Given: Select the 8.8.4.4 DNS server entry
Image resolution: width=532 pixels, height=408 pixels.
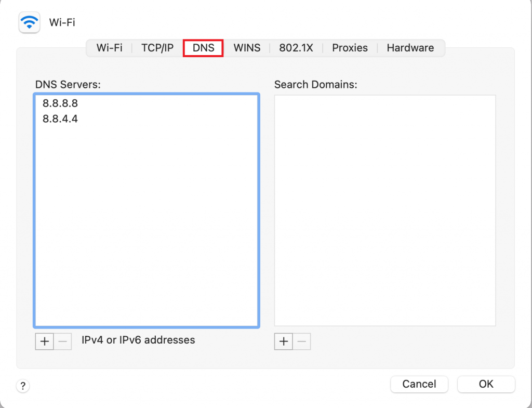Looking at the screenshot, I should [x=60, y=119].
